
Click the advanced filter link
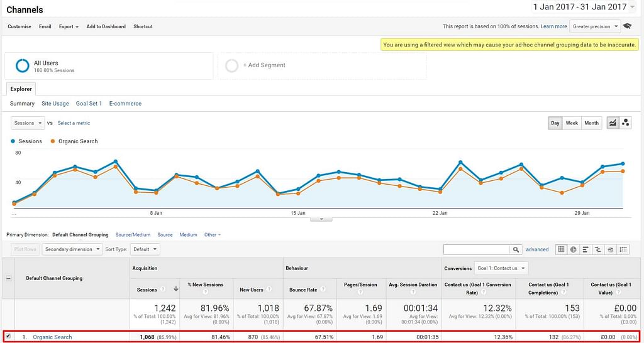pos(537,249)
